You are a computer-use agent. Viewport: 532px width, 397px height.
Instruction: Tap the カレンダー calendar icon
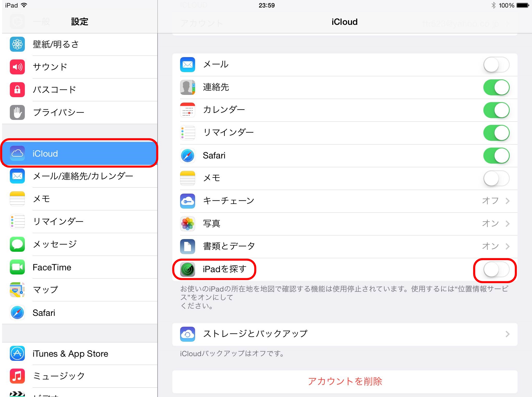(188, 110)
